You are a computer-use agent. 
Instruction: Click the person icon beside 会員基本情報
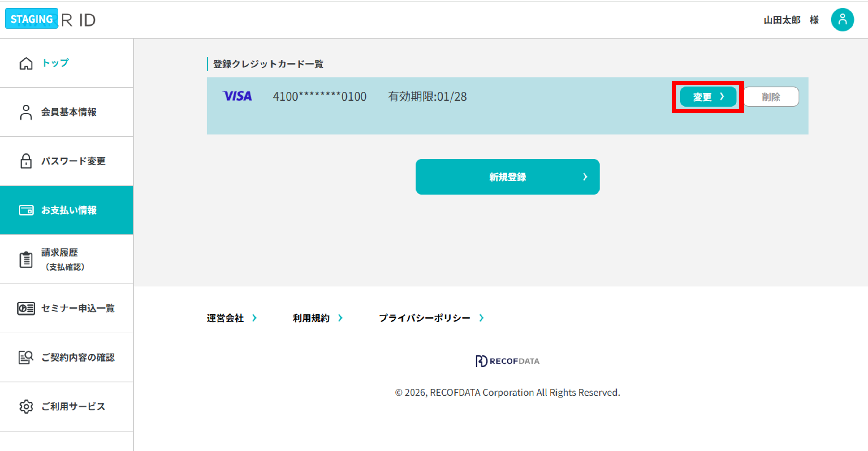click(x=26, y=112)
